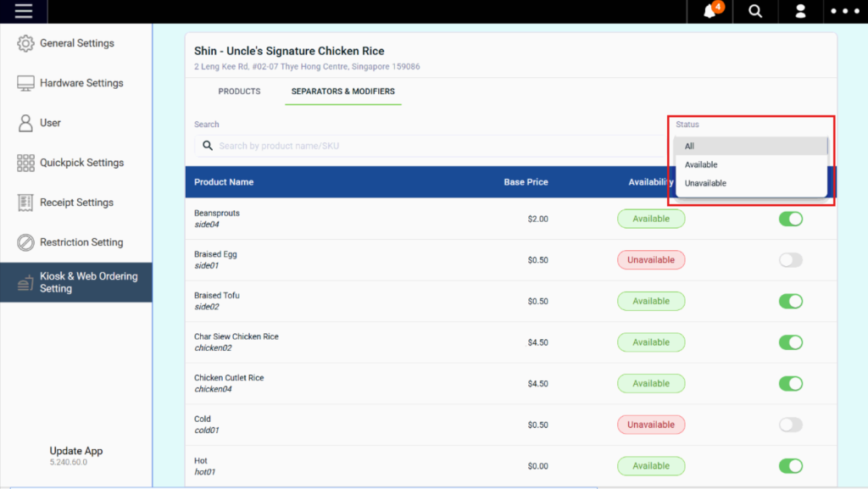Switch to the PRODUCTS tab
Screen dimensions: 868x489
239,92
